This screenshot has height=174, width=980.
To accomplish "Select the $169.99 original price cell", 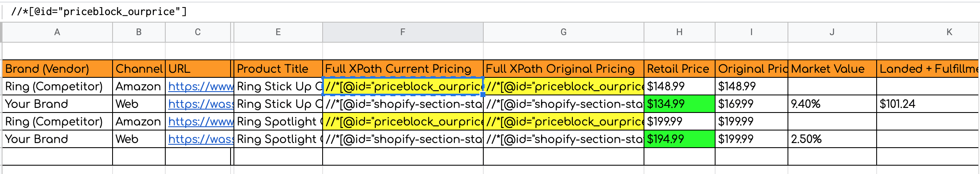I will 751,104.
